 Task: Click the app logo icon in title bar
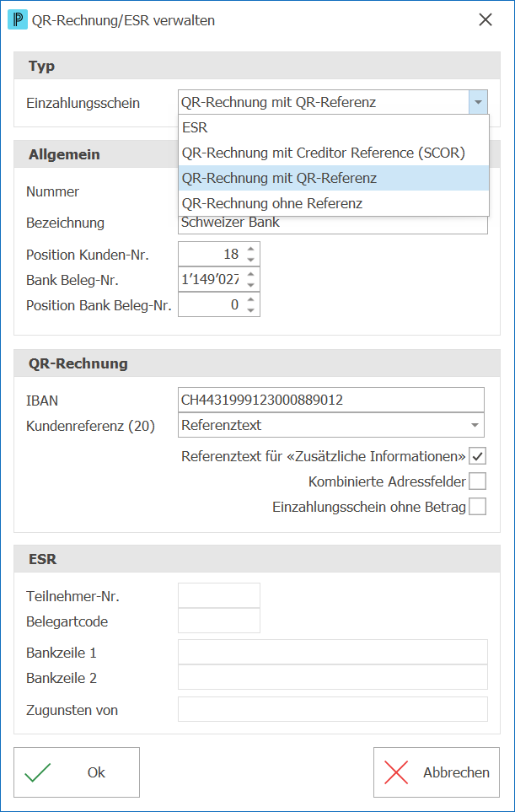tap(18, 20)
